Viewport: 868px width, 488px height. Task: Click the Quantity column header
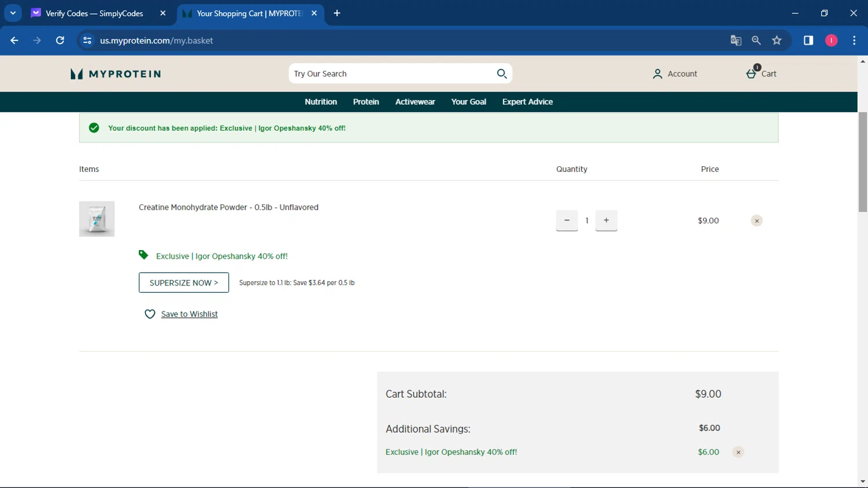(x=572, y=169)
